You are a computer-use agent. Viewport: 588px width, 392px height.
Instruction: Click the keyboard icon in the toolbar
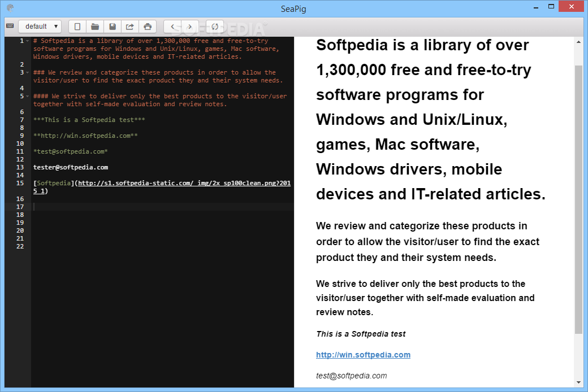10,26
